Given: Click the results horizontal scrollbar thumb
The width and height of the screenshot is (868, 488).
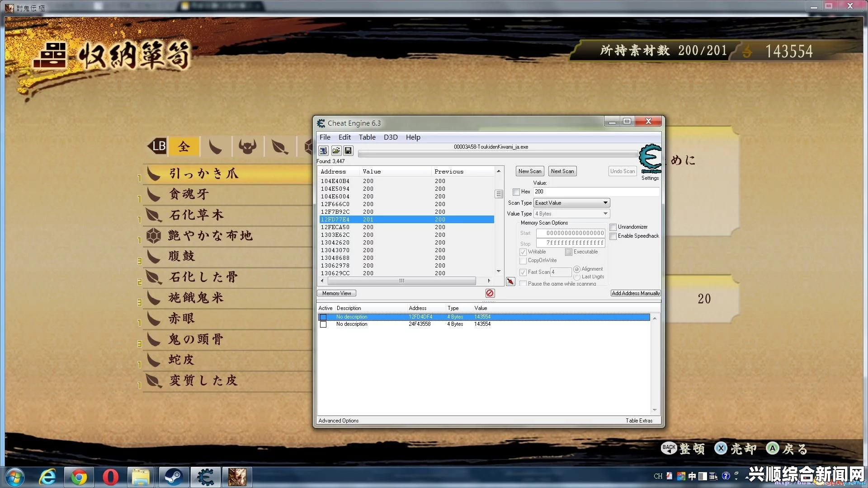Looking at the screenshot, I should coord(401,281).
